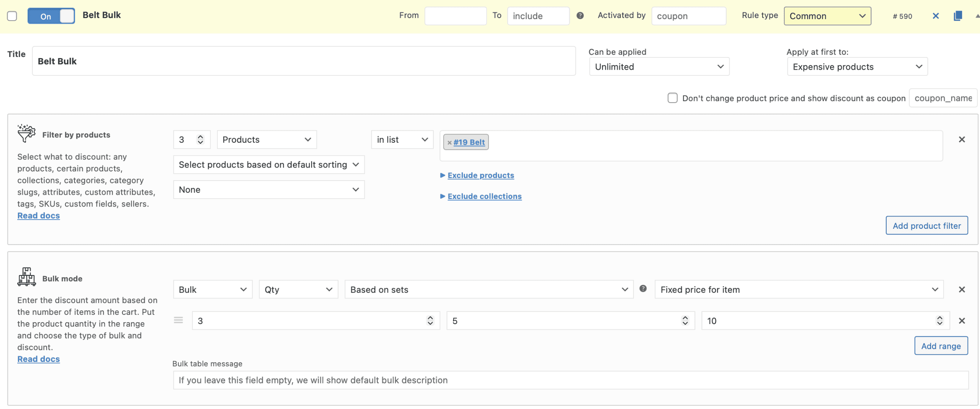Delete the bulk range row
980x409 pixels.
pos(962,321)
